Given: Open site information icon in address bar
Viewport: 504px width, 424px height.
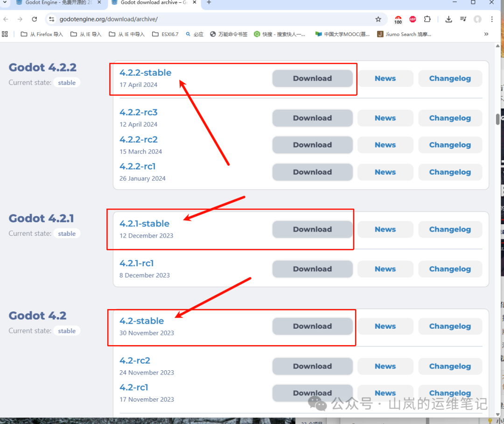Looking at the screenshot, I should pos(51,19).
